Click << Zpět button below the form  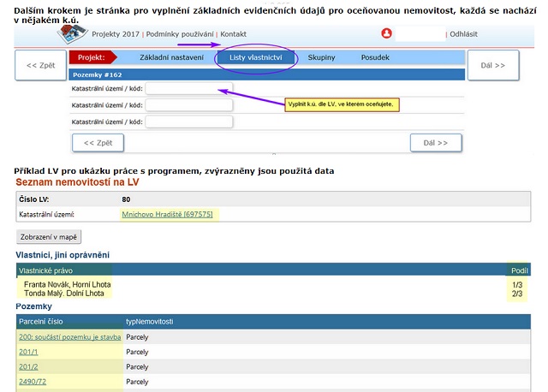click(98, 143)
